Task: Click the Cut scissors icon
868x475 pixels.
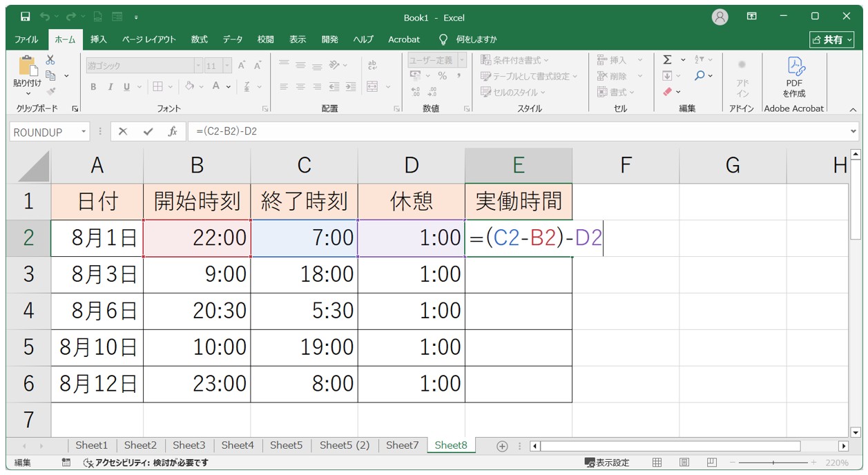Action: pos(50,60)
